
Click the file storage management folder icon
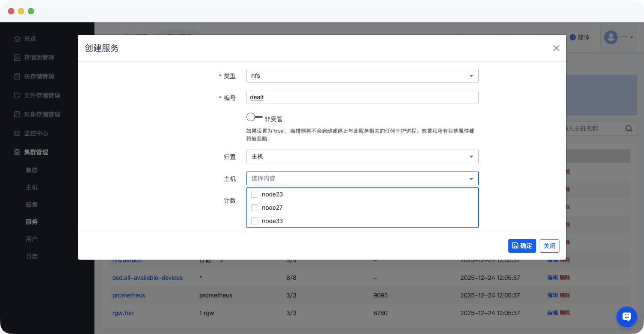(x=17, y=95)
